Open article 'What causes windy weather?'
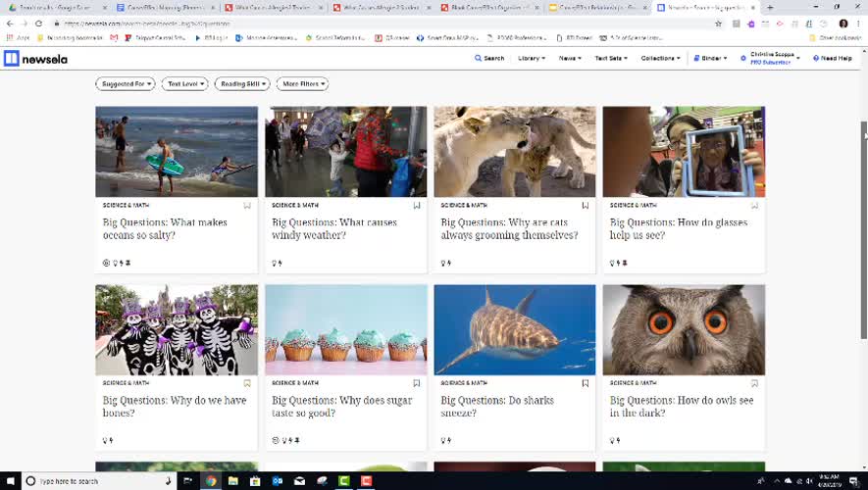 point(334,228)
